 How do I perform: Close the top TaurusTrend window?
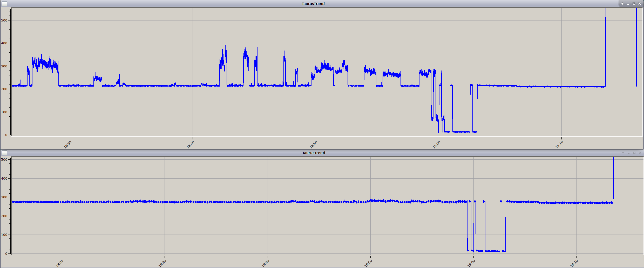(x=639, y=4)
